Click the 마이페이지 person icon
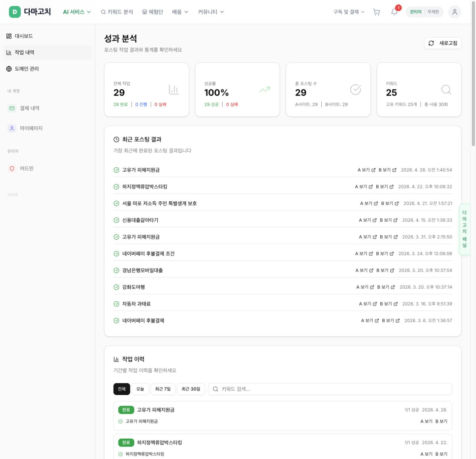 12,128
